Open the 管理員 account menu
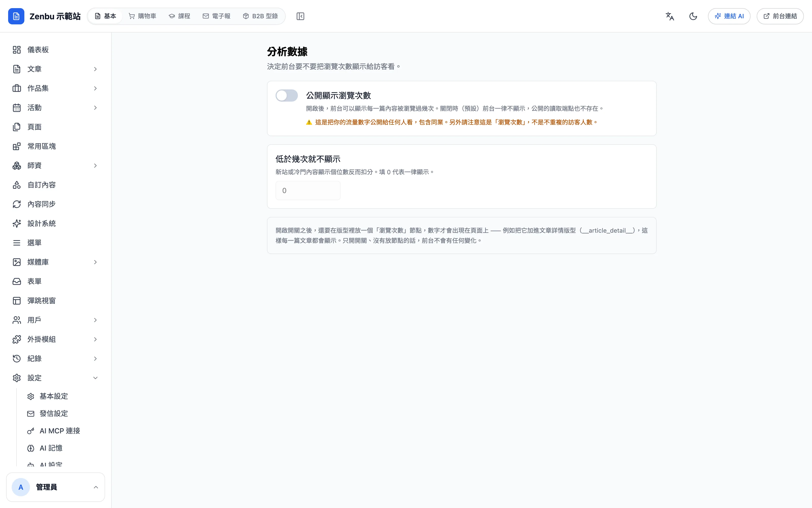The image size is (812, 508). point(55,487)
